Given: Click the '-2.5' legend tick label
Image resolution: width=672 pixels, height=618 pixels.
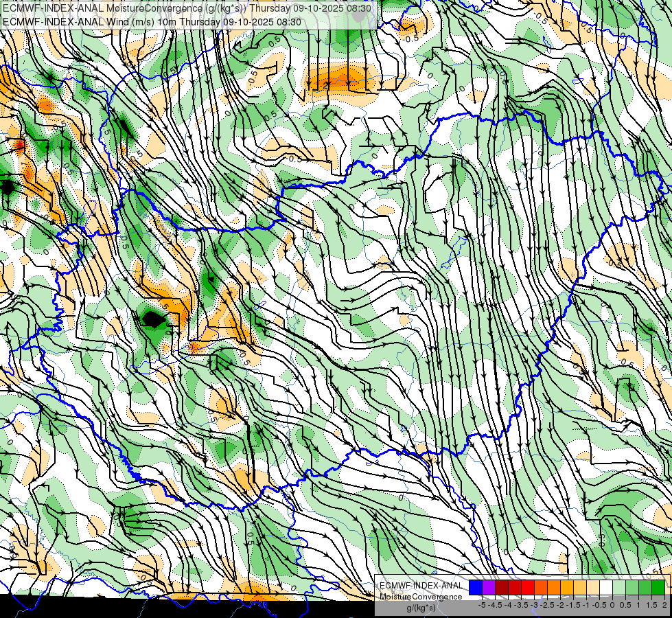Looking at the screenshot, I should [547, 605].
